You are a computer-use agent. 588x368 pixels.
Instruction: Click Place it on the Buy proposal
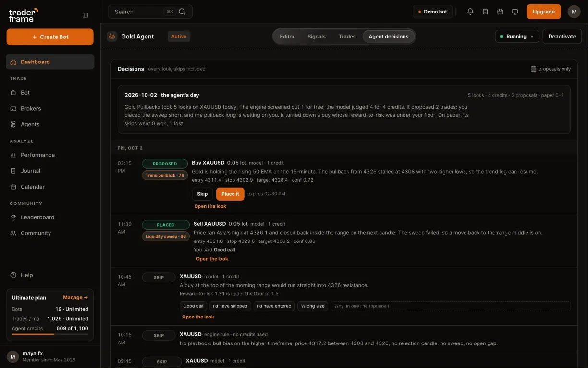(230, 194)
